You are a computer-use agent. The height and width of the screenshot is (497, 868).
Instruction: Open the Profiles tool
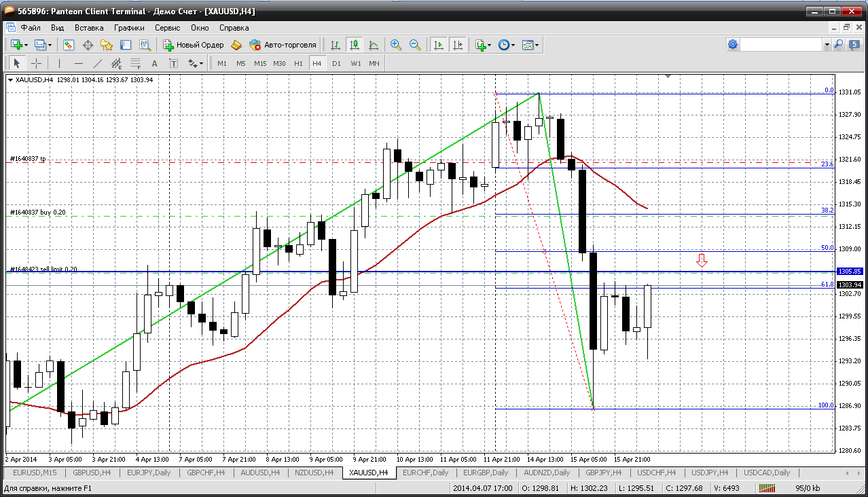[x=41, y=45]
